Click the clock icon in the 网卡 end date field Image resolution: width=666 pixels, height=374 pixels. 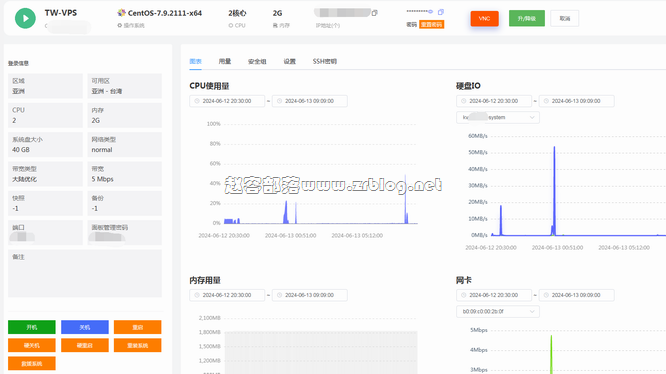546,295
